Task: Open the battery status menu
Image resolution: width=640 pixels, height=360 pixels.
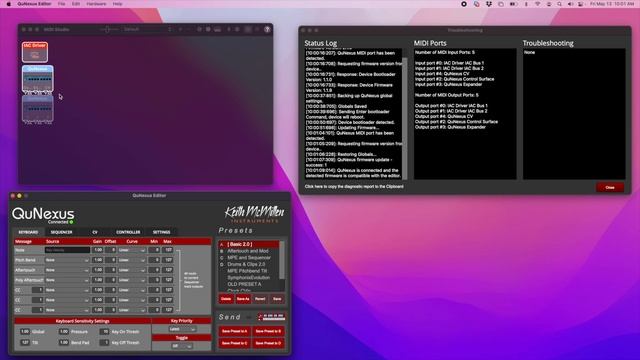Action: click(513, 4)
